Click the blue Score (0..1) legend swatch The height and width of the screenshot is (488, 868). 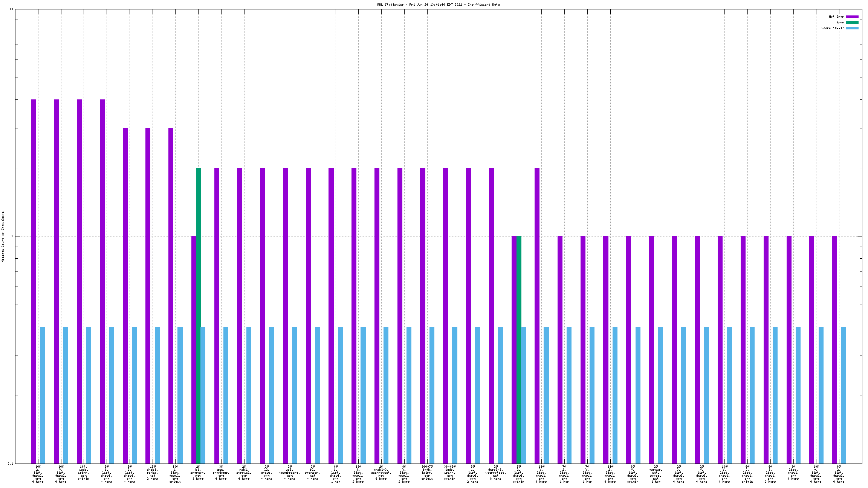852,28
